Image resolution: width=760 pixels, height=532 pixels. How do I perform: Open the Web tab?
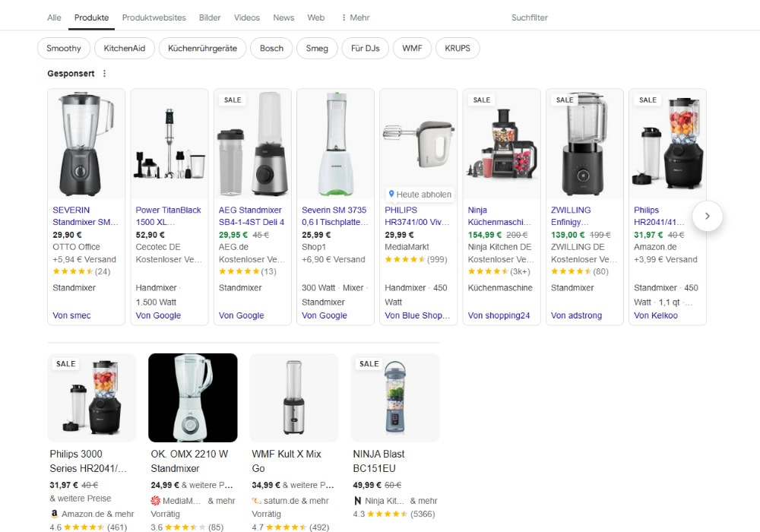click(316, 17)
